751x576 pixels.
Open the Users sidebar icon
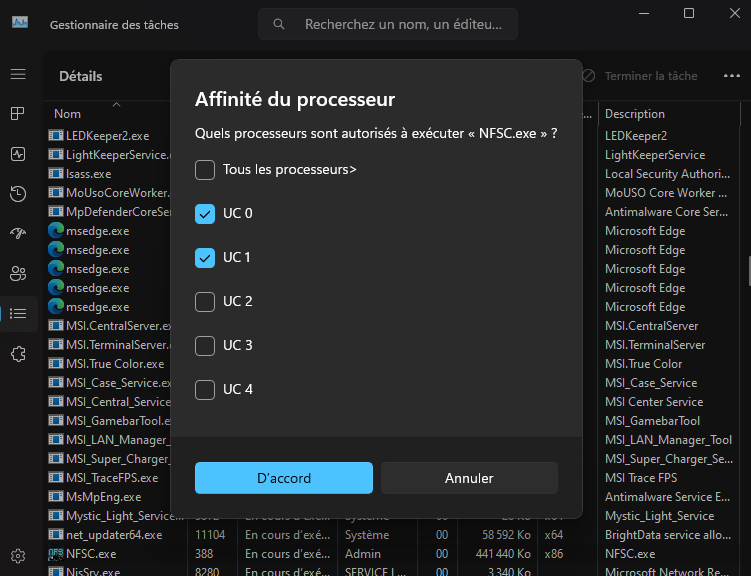(x=18, y=273)
